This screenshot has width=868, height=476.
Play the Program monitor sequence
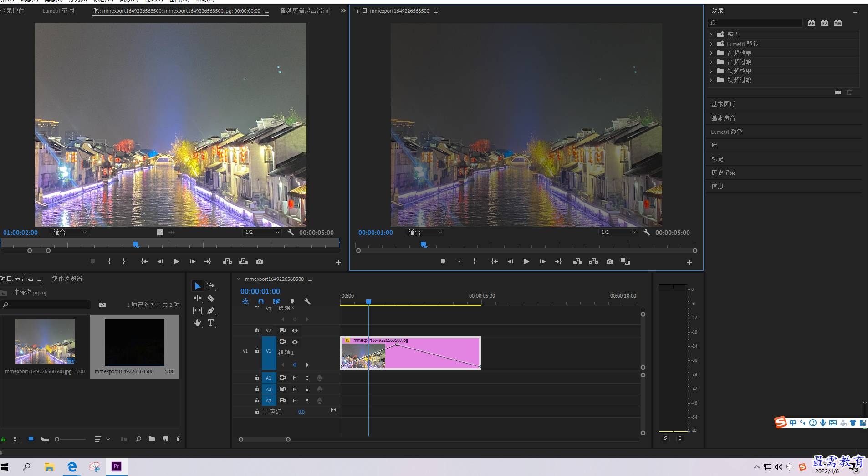pos(526,262)
